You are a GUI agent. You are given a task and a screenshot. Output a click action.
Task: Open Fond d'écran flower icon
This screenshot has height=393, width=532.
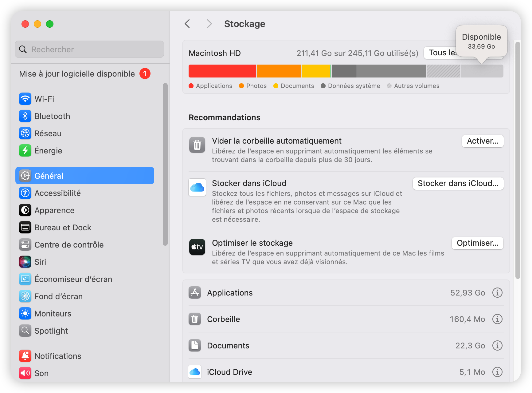click(25, 296)
